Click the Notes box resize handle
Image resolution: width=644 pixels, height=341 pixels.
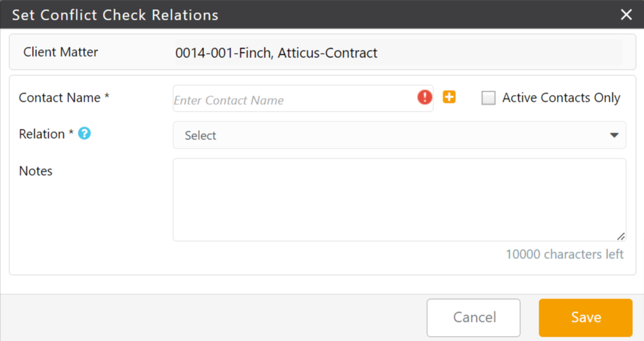621,236
